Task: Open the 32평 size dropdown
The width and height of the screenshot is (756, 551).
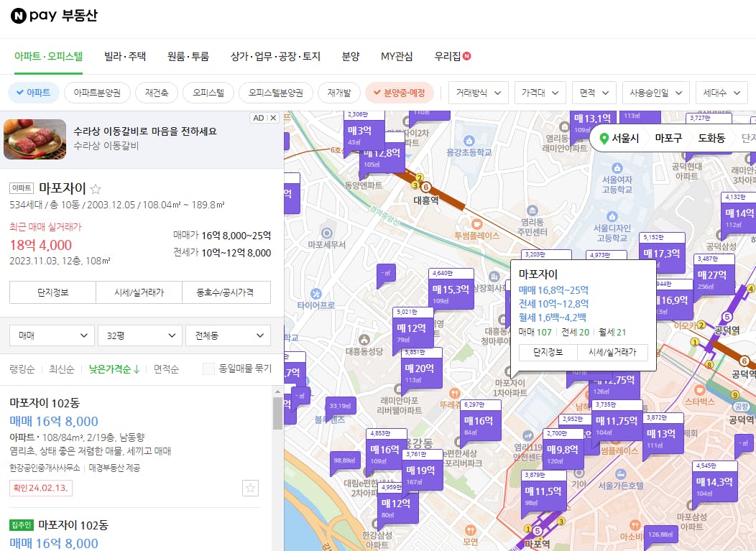Action: coord(140,335)
